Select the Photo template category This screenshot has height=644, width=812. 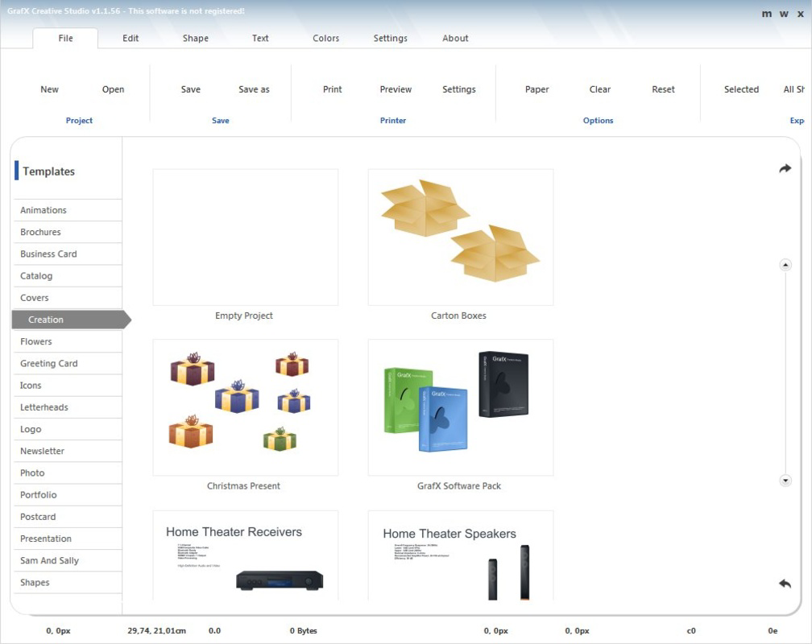click(68, 473)
